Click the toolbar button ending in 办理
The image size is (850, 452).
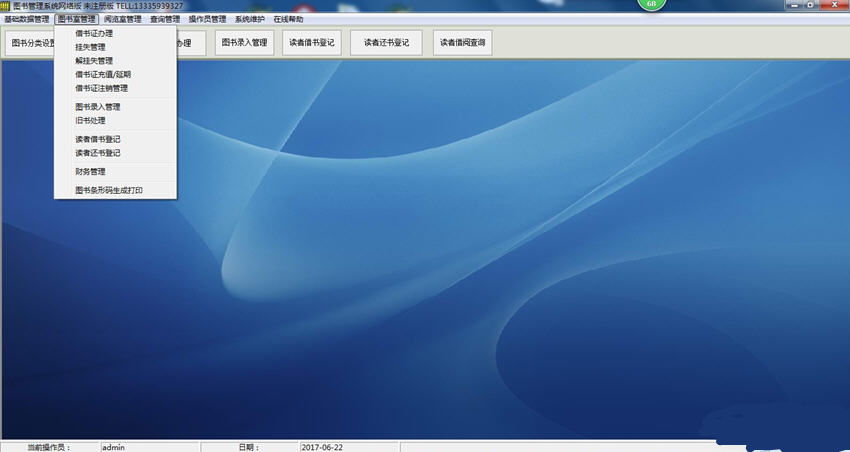click(x=191, y=43)
